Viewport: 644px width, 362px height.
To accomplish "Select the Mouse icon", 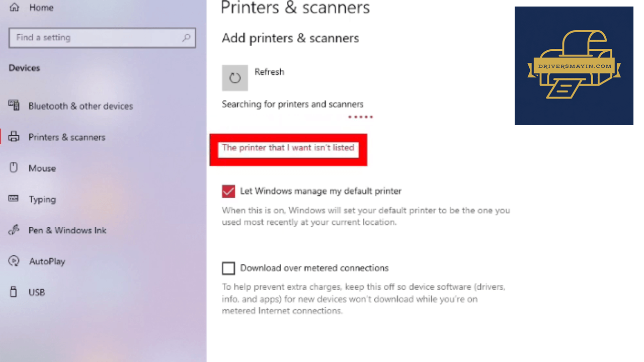I will [14, 168].
